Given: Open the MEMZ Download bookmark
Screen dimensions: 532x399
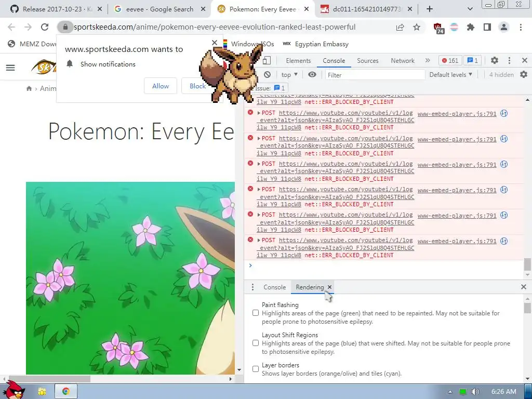Looking at the screenshot, I should (32, 44).
